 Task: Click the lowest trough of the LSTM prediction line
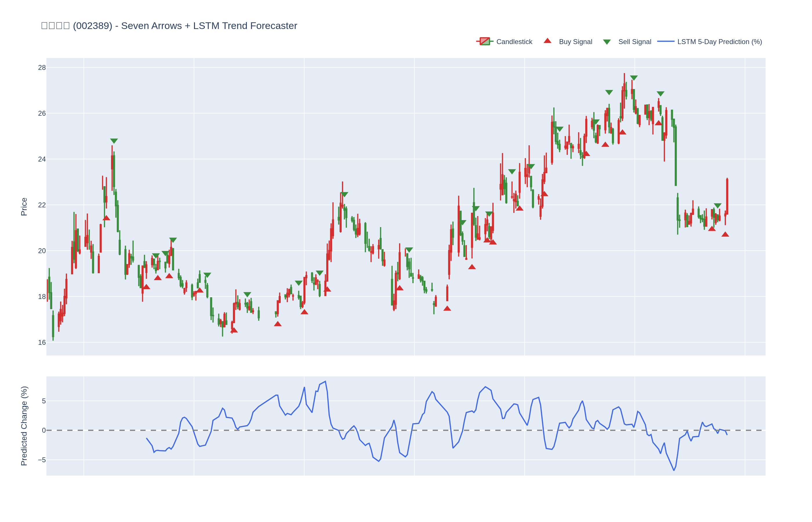click(674, 470)
